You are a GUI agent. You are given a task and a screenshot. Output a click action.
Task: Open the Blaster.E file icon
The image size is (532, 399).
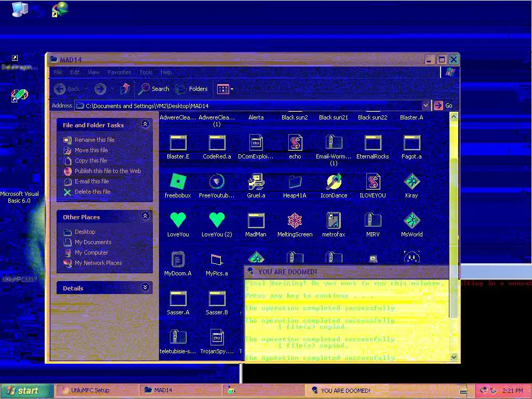[x=178, y=143]
